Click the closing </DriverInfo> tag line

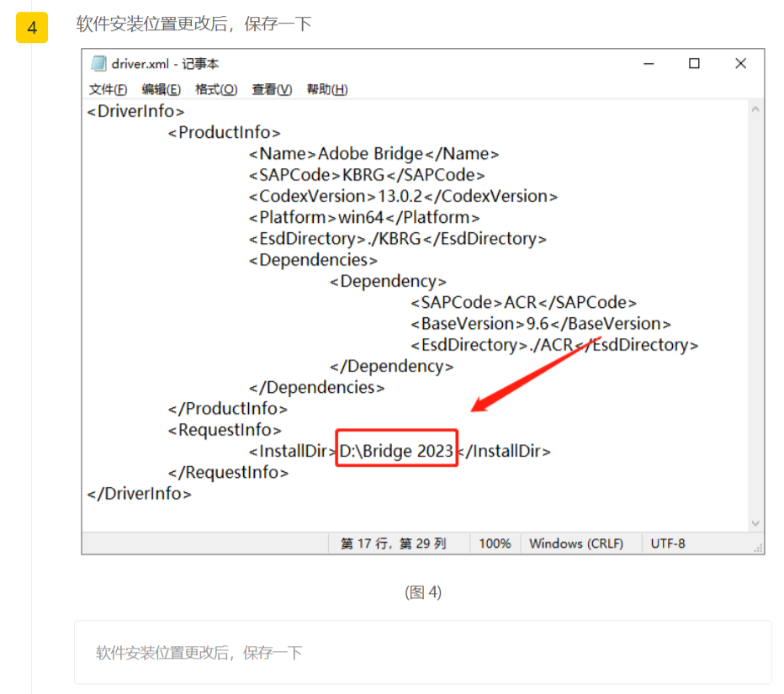(x=139, y=494)
